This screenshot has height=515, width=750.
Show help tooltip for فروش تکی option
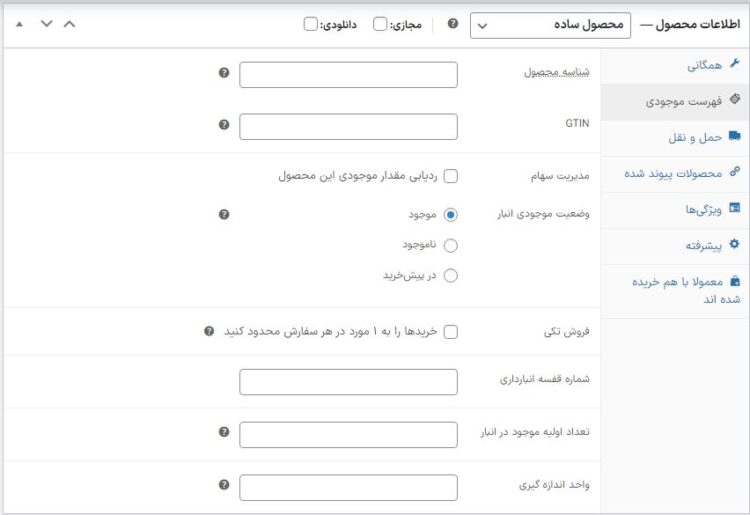(x=209, y=331)
